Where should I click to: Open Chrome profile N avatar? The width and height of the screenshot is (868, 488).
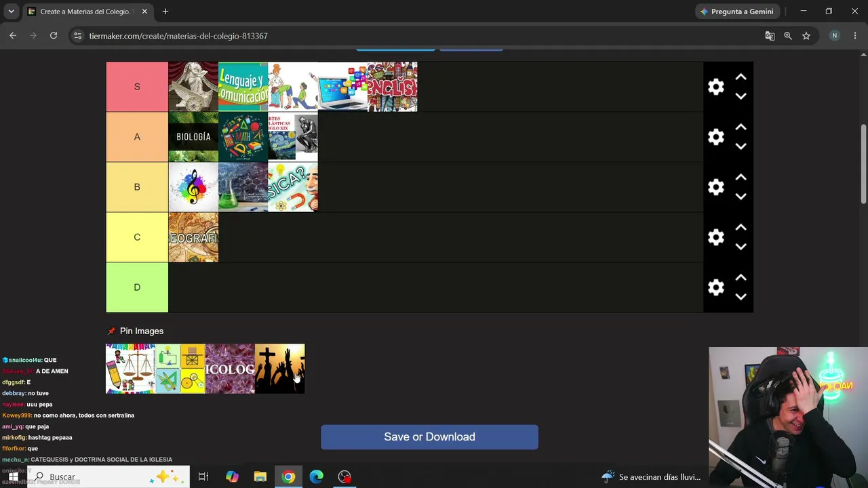(835, 36)
